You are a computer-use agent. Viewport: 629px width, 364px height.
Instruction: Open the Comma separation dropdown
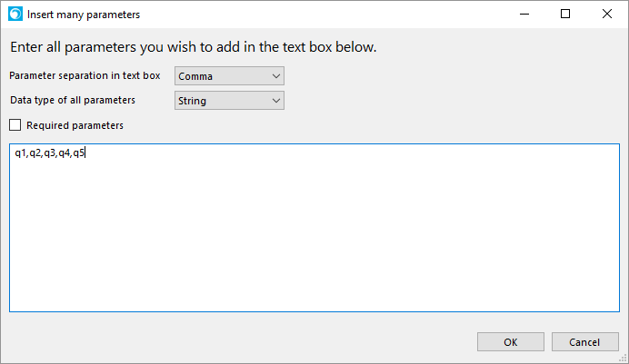pyautogui.click(x=229, y=76)
